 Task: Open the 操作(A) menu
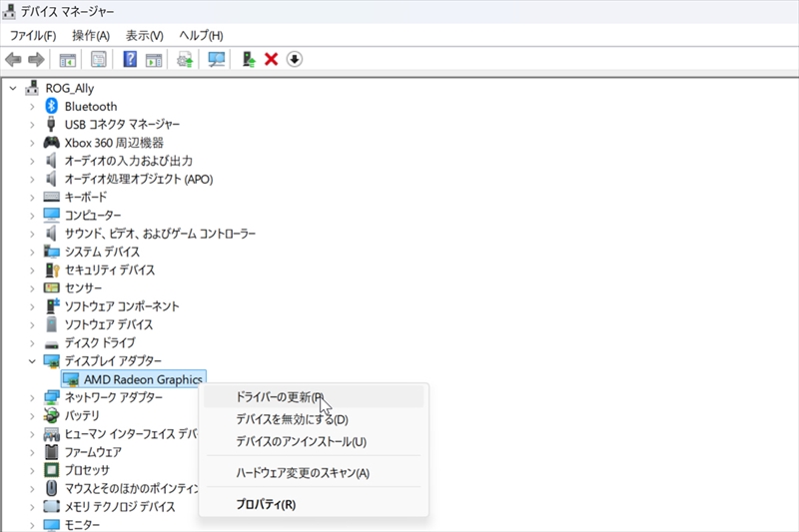91,36
